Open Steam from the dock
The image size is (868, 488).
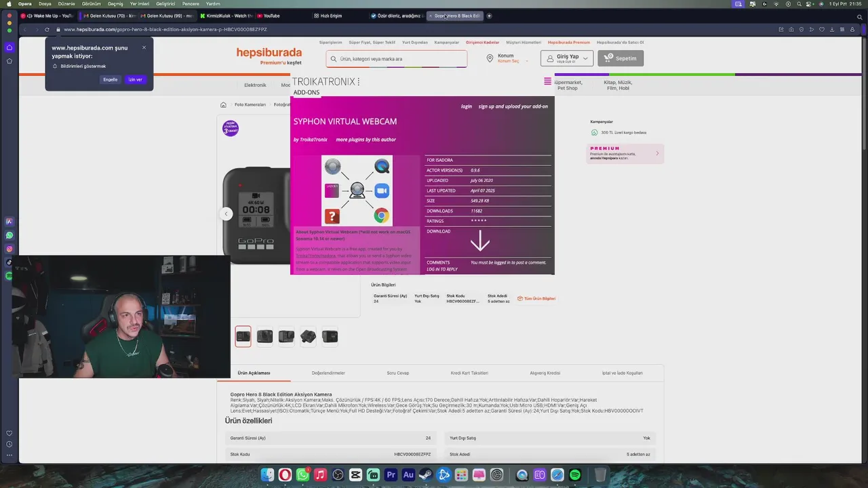point(426,475)
